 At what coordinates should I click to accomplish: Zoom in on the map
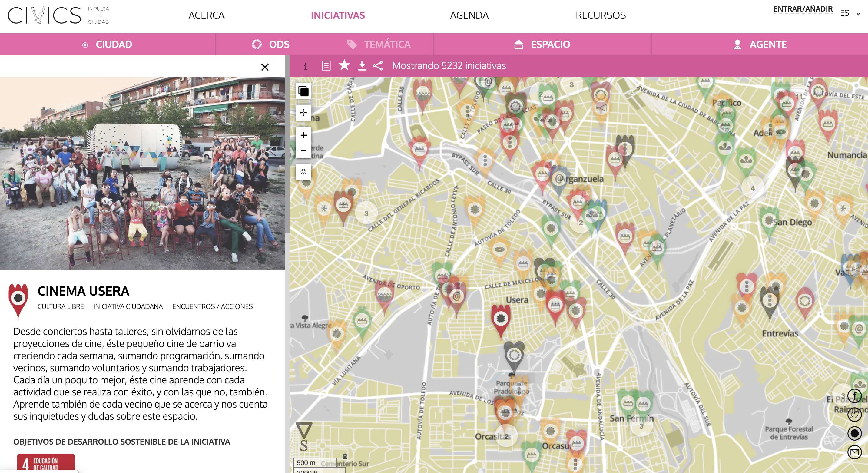pos(303,135)
